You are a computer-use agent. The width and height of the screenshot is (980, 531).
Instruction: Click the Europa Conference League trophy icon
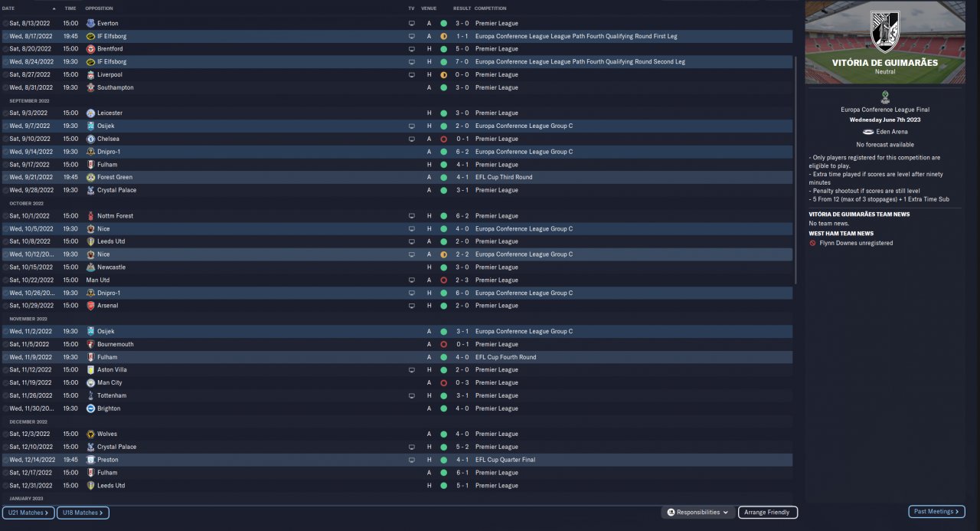[885, 97]
